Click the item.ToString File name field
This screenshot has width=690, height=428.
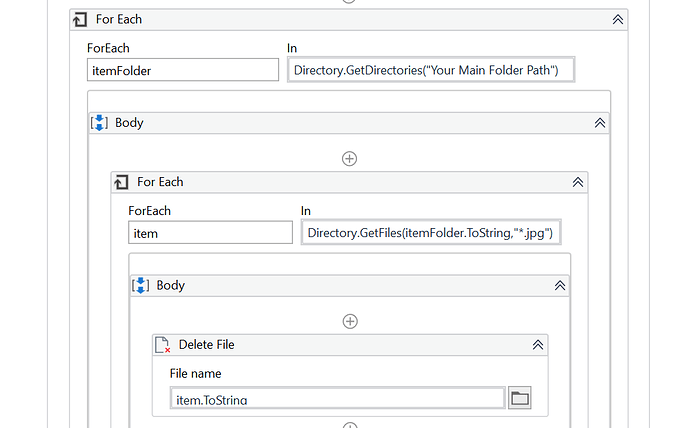(x=337, y=399)
